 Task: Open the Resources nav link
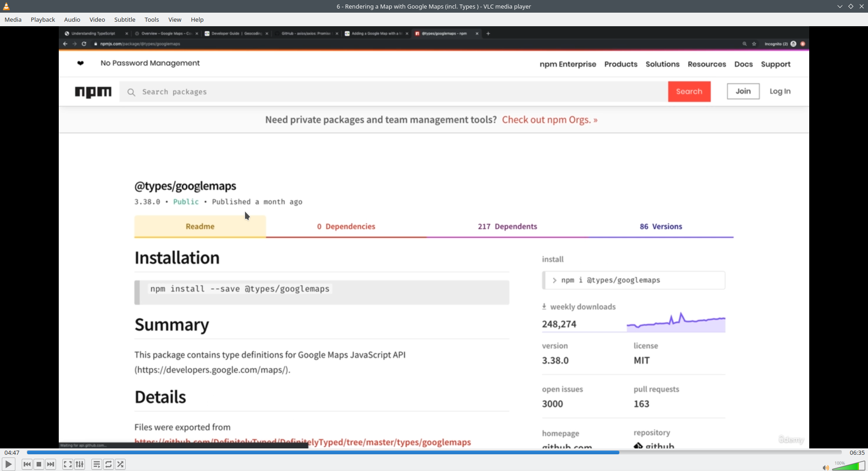click(707, 64)
